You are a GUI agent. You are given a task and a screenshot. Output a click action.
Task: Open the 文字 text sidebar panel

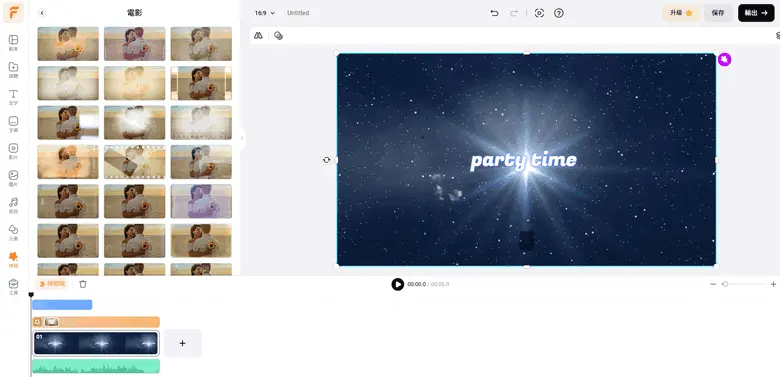pos(13,97)
